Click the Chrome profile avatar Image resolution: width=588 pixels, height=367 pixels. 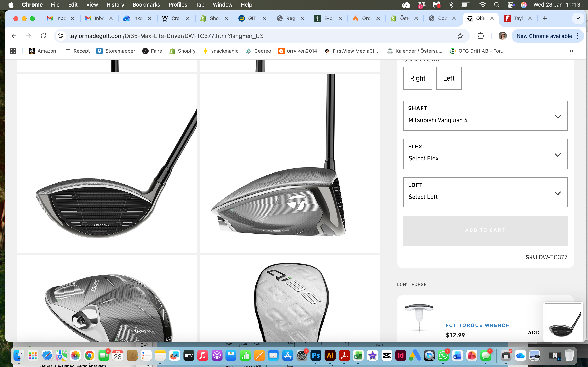tap(502, 36)
